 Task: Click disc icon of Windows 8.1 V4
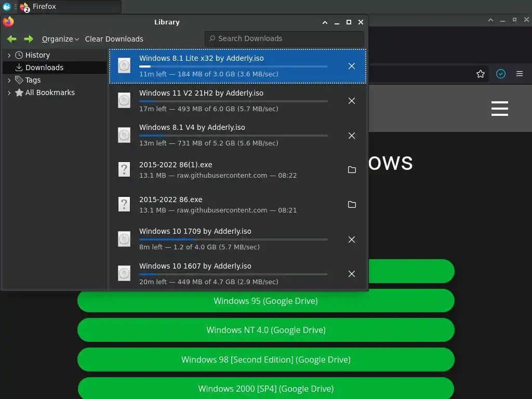click(124, 135)
